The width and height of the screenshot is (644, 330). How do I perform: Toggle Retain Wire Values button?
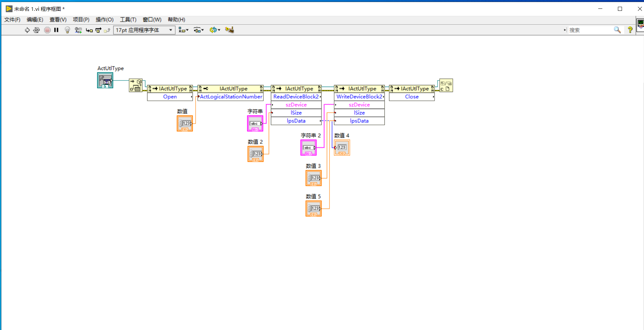[78, 30]
